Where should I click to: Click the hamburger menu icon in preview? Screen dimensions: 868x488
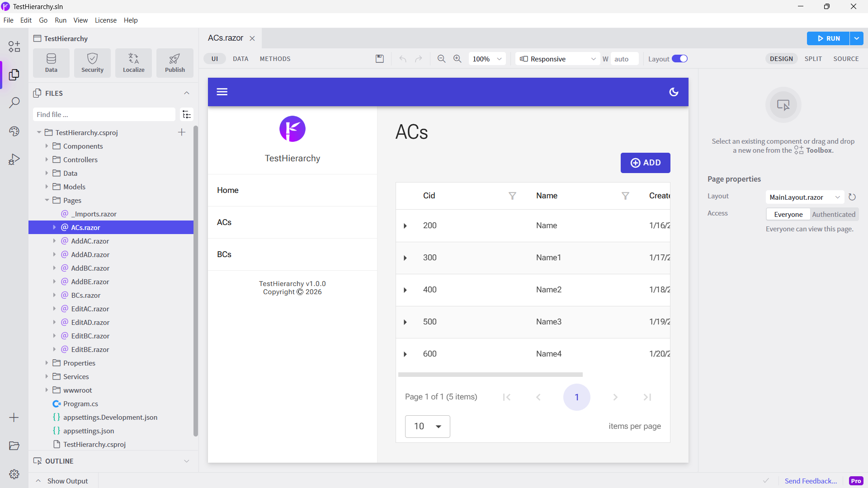222,92
